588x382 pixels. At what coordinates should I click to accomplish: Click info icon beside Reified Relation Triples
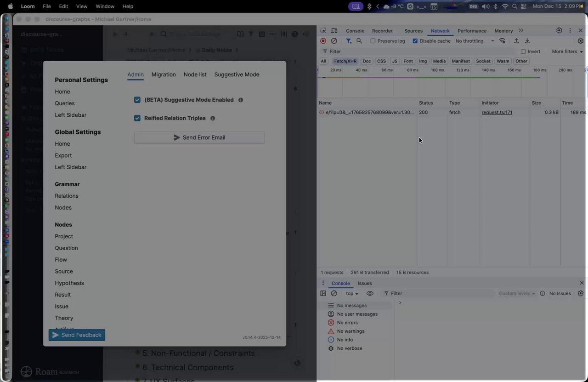[213, 118]
